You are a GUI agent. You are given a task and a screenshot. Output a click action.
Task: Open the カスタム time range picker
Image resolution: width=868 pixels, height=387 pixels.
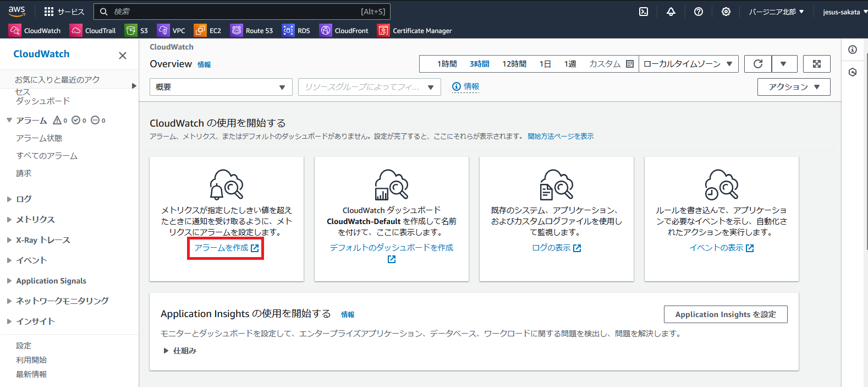point(611,64)
